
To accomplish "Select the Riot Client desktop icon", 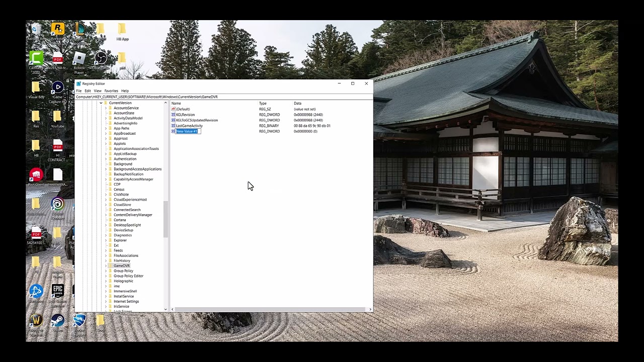I will 36,175.
